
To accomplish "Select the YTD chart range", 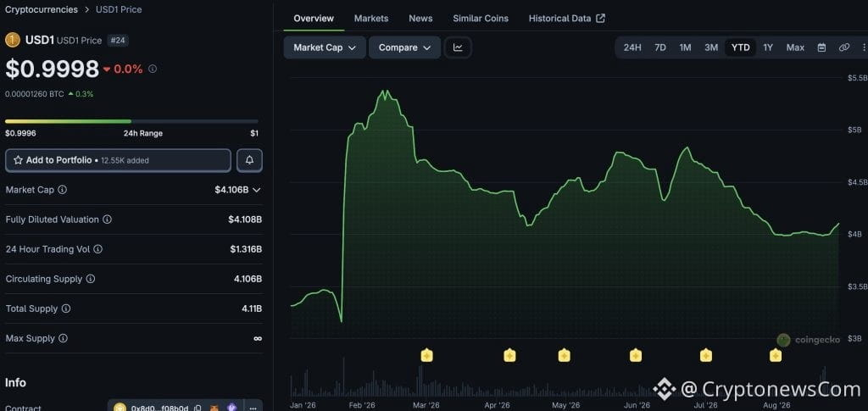I will [x=740, y=47].
